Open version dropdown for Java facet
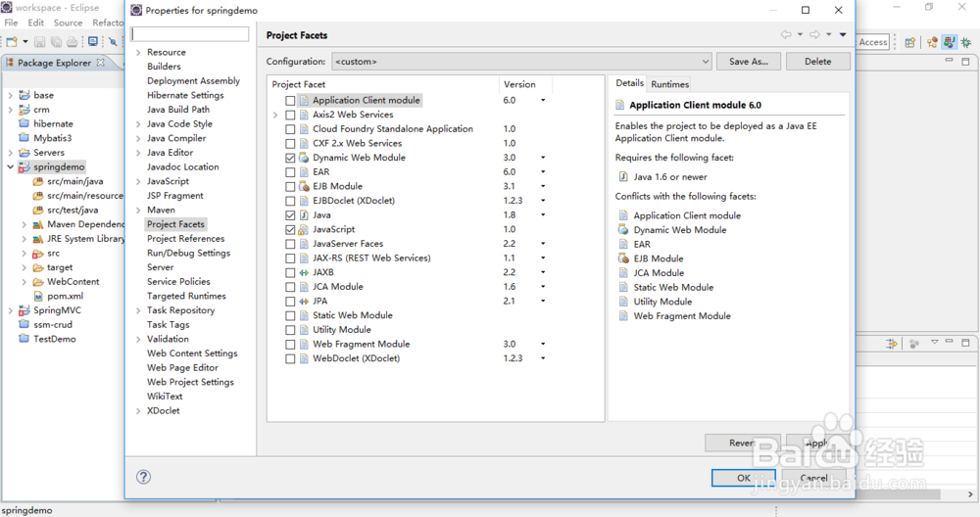Screen dimensions: 980x517 pyautogui.click(x=543, y=214)
